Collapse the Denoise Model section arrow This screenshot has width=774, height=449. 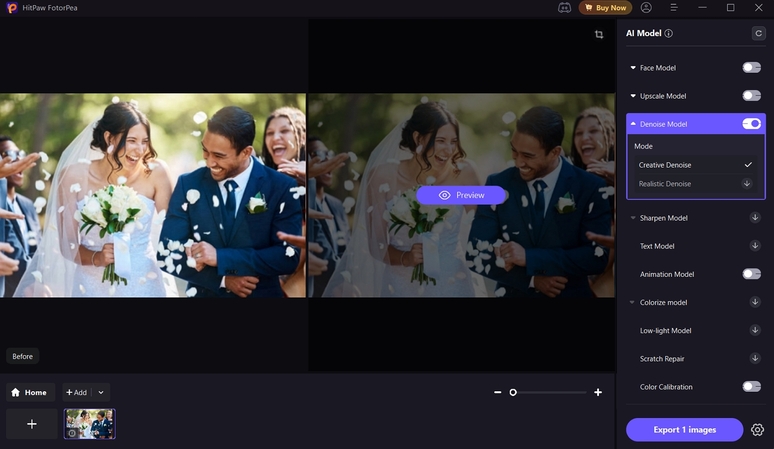click(x=633, y=124)
